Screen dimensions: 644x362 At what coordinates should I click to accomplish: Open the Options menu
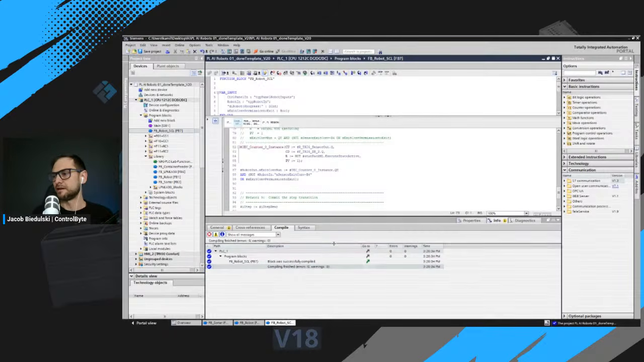[x=195, y=45]
